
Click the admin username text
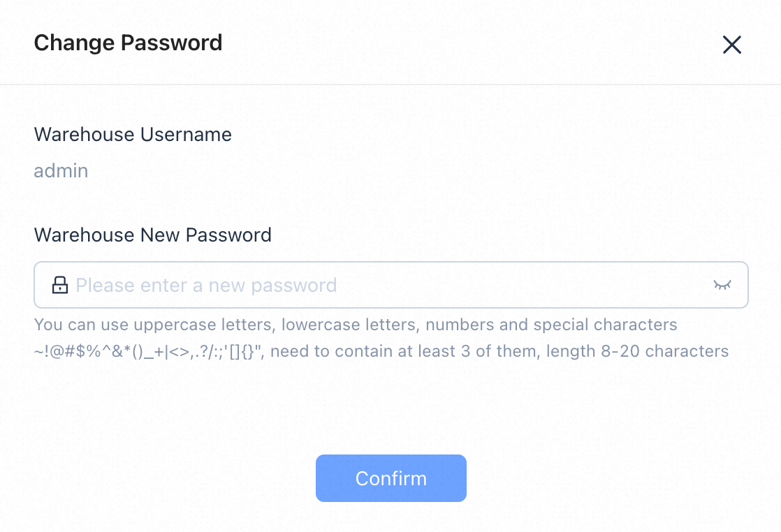pos(61,170)
